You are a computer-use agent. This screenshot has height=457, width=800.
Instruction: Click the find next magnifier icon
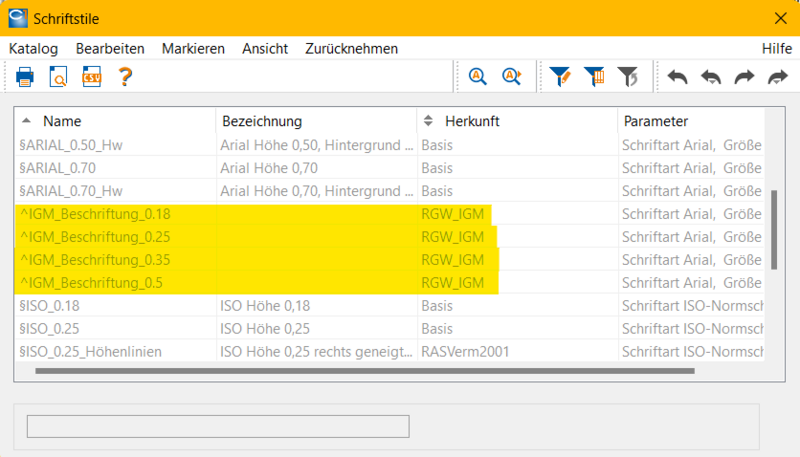click(511, 77)
